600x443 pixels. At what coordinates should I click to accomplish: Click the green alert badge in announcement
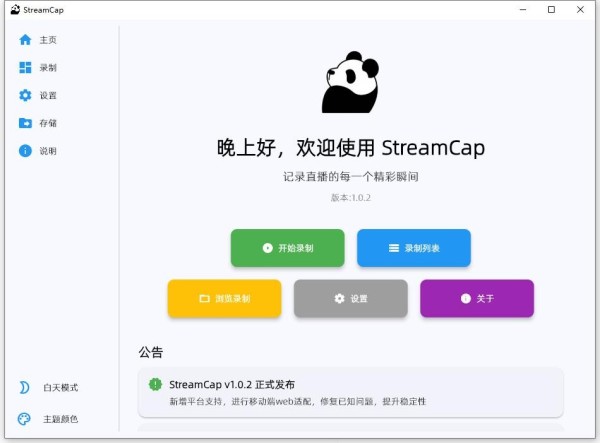pyautogui.click(x=155, y=384)
